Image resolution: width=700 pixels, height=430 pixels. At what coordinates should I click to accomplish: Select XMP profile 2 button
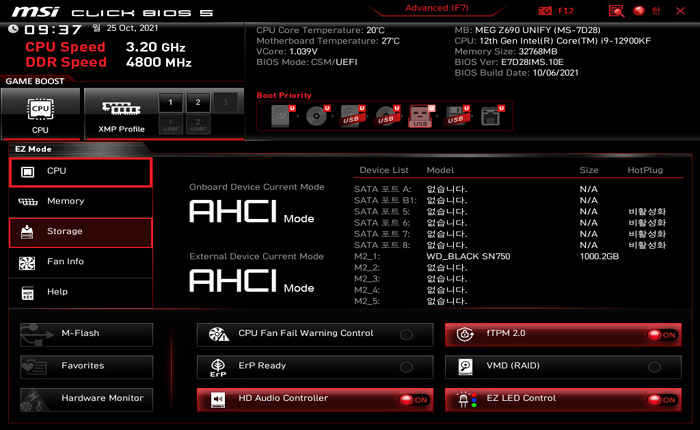(x=198, y=102)
